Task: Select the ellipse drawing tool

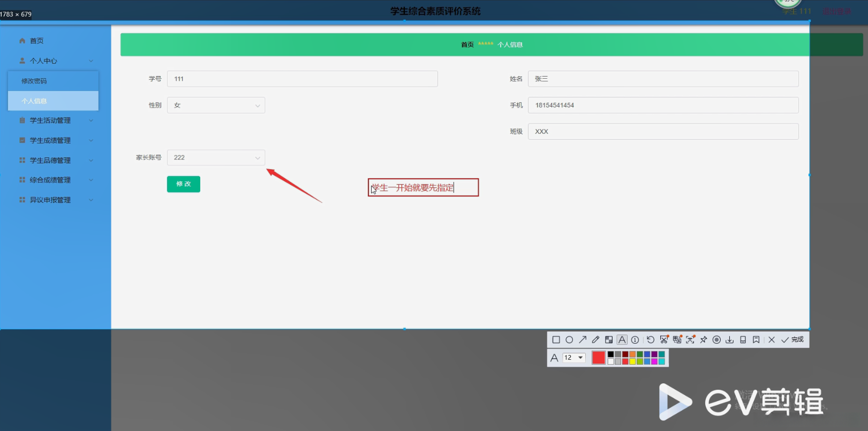Action: coord(569,339)
